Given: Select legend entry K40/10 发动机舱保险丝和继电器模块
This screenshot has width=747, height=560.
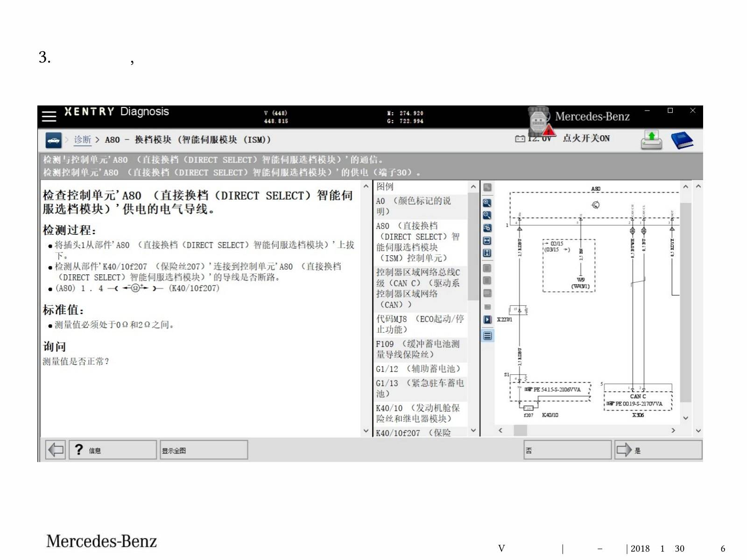Looking at the screenshot, I should (421, 413).
